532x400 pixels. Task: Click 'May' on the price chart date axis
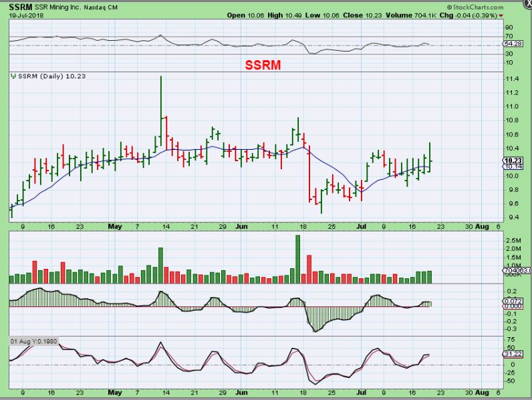115,227
